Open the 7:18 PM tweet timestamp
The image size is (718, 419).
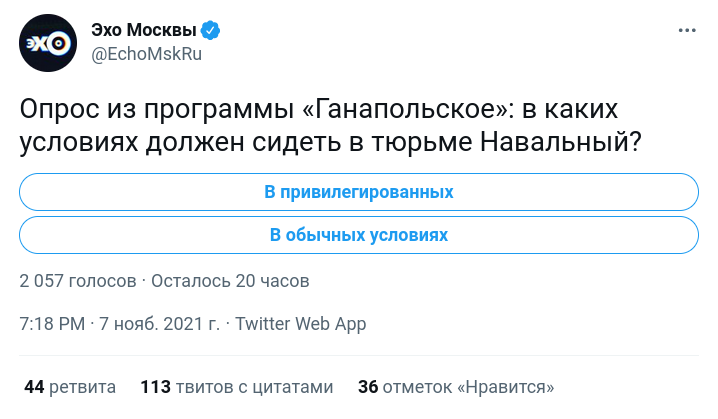click(52, 324)
